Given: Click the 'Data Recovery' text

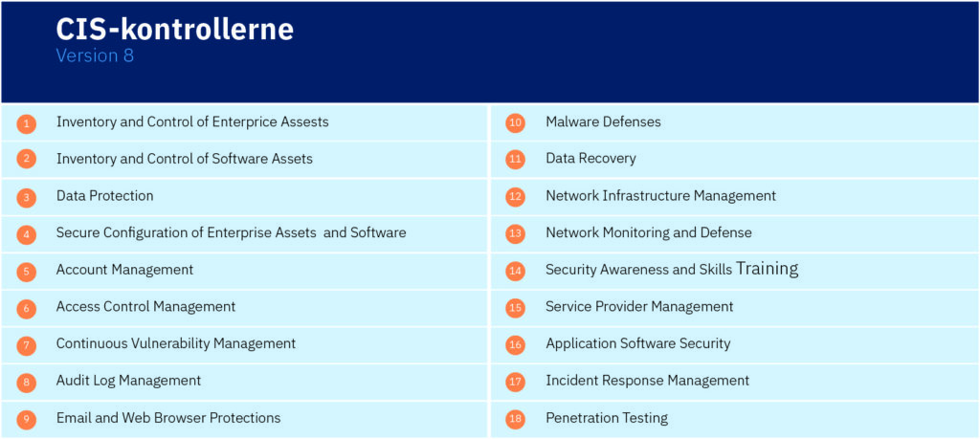Looking at the screenshot, I should [590, 159].
